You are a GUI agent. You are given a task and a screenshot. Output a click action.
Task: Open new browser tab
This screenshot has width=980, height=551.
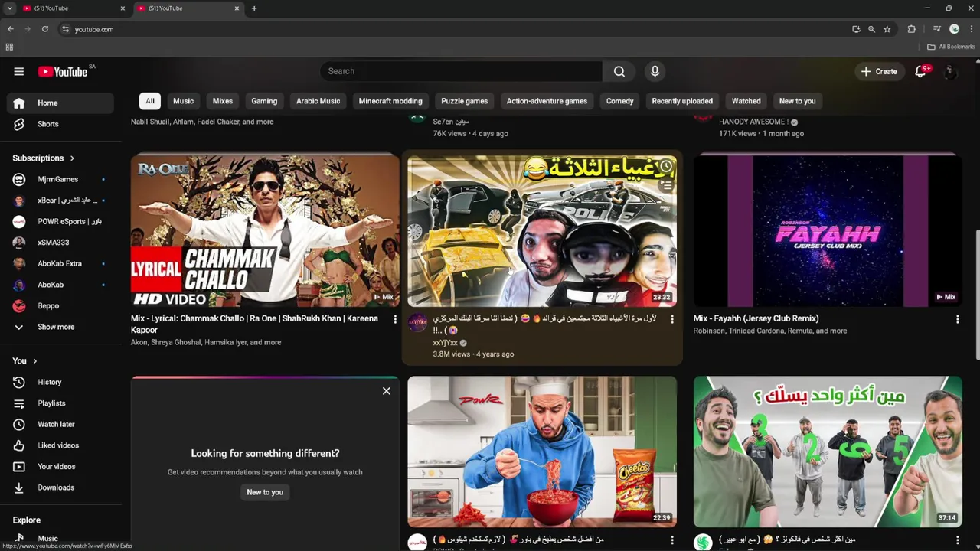tap(254, 8)
